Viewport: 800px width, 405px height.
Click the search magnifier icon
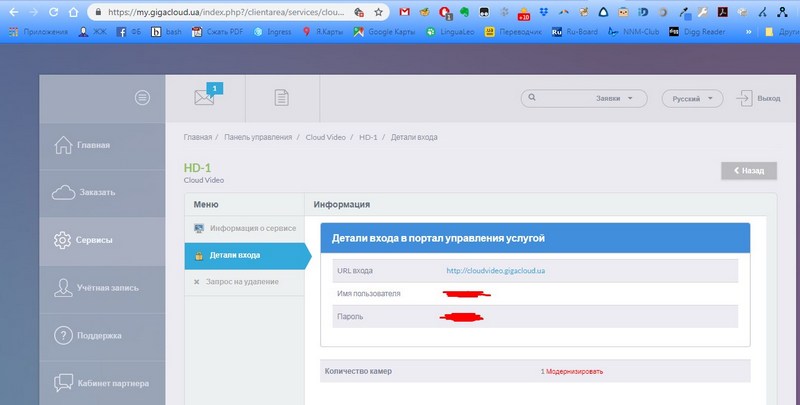(x=532, y=97)
